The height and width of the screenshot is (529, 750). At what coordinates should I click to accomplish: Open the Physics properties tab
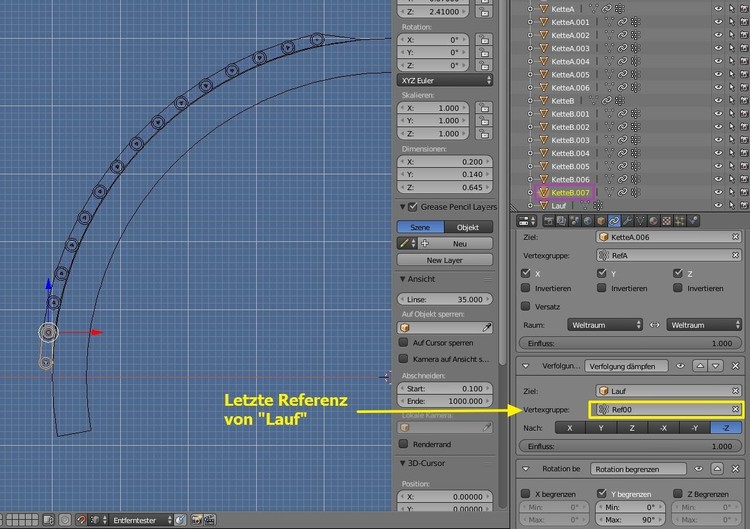coord(693,221)
